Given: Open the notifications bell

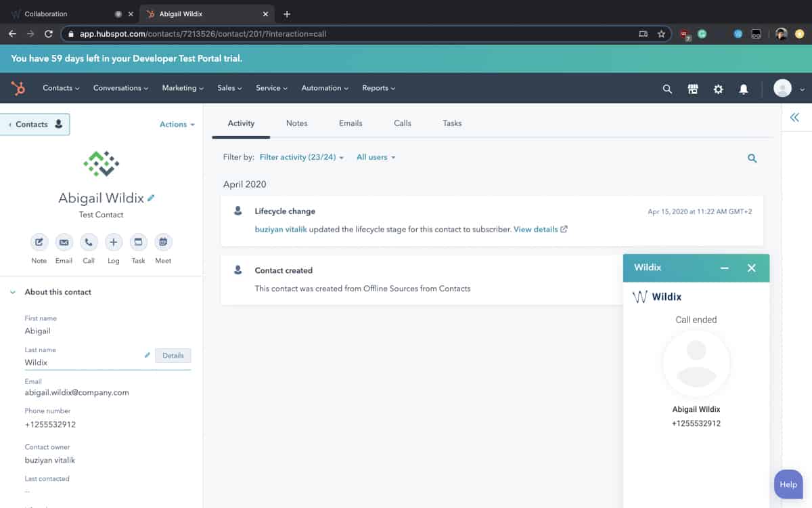Looking at the screenshot, I should tap(744, 89).
